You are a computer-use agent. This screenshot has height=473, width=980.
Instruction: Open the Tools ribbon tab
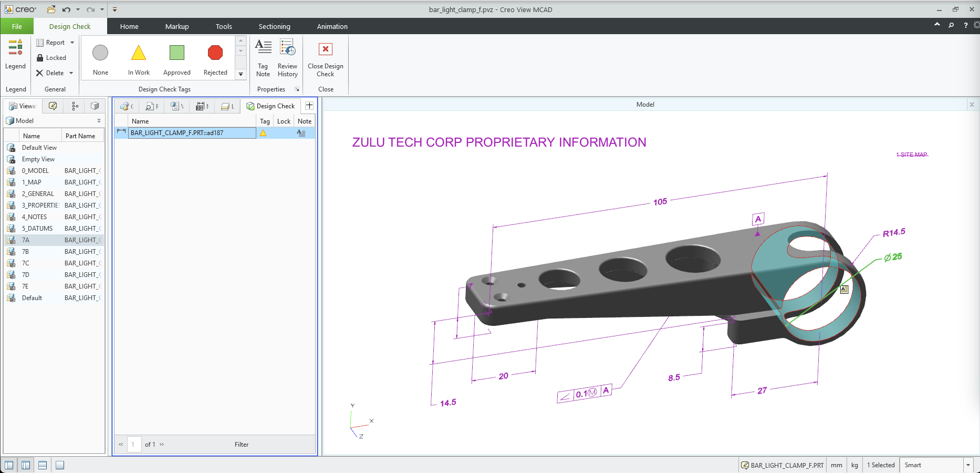[x=224, y=26]
